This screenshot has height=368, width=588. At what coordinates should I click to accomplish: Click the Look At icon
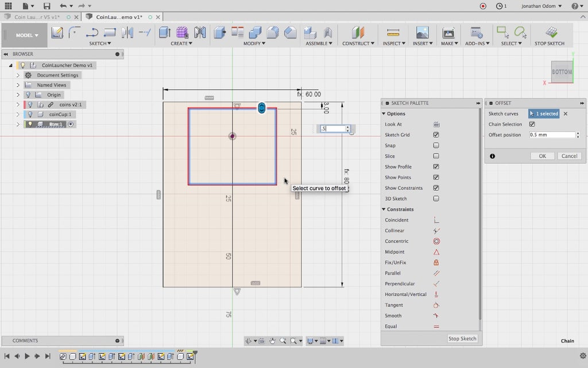(x=436, y=124)
